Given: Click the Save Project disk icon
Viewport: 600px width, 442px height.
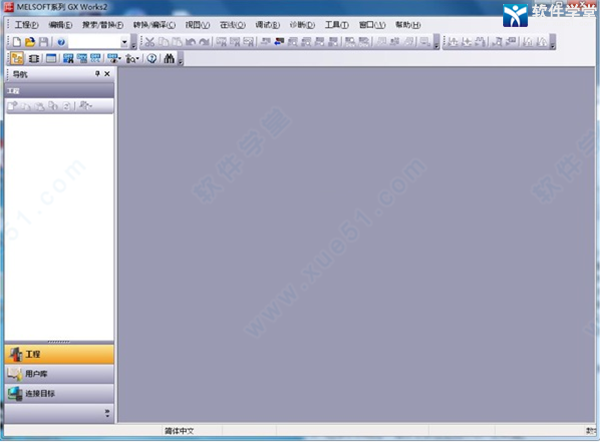Looking at the screenshot, I should click(44, 42).
